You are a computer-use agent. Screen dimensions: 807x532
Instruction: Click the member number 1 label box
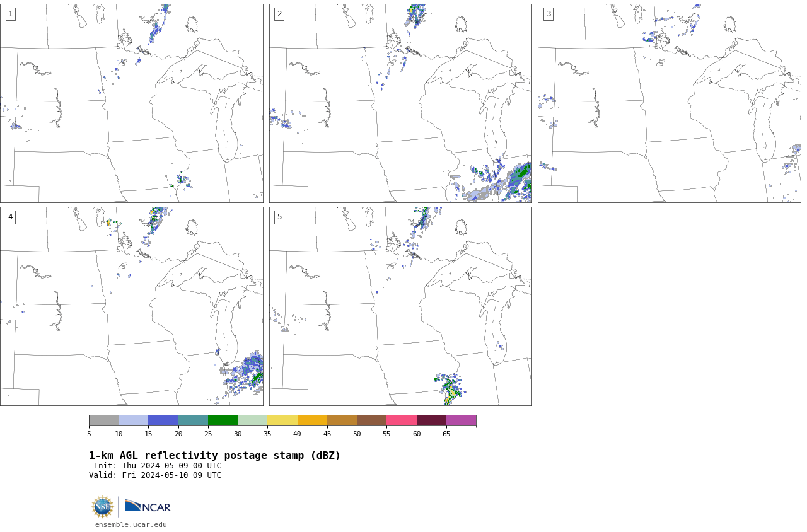[x=10, y=14]
